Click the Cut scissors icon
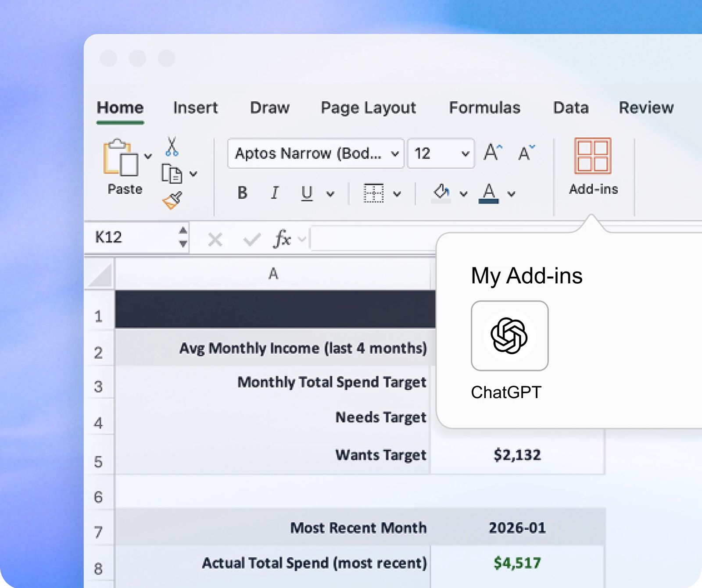 pyautogui.click(x=172, y=147)
